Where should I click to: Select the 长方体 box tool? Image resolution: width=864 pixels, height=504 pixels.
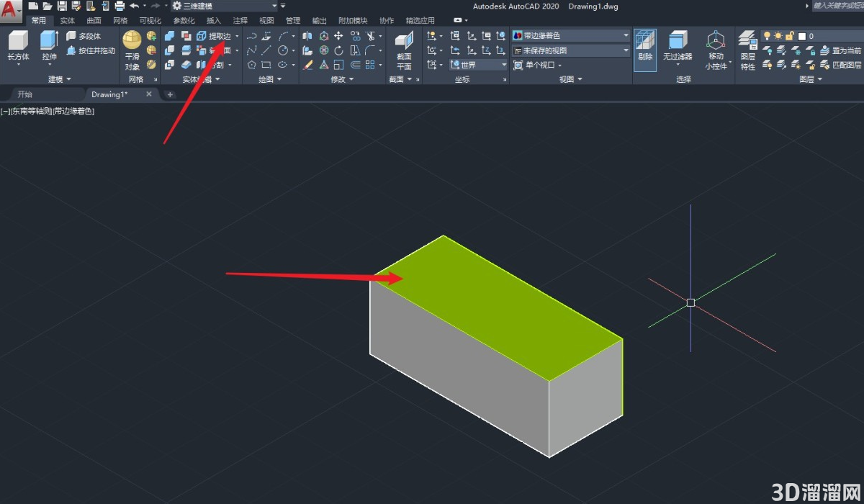(x=19, y=46)
